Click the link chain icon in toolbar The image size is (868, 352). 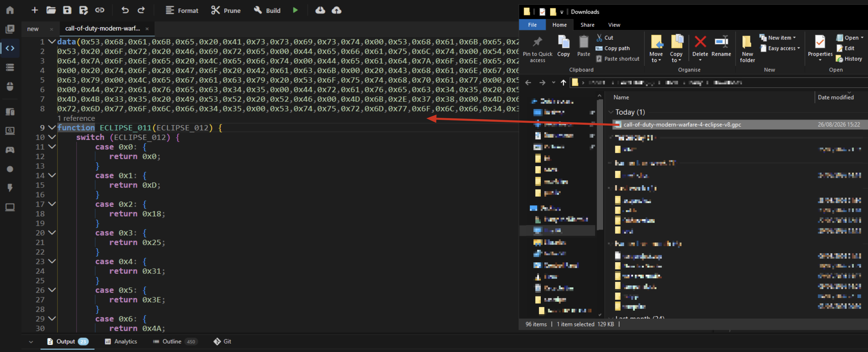(99, 10)
